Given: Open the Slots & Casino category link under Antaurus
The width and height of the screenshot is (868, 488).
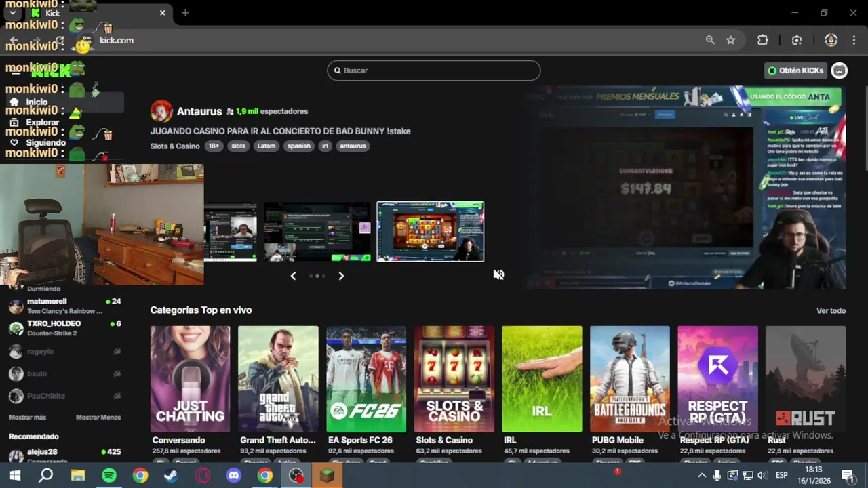Looking at the screenshot, I should pos(175,146).
